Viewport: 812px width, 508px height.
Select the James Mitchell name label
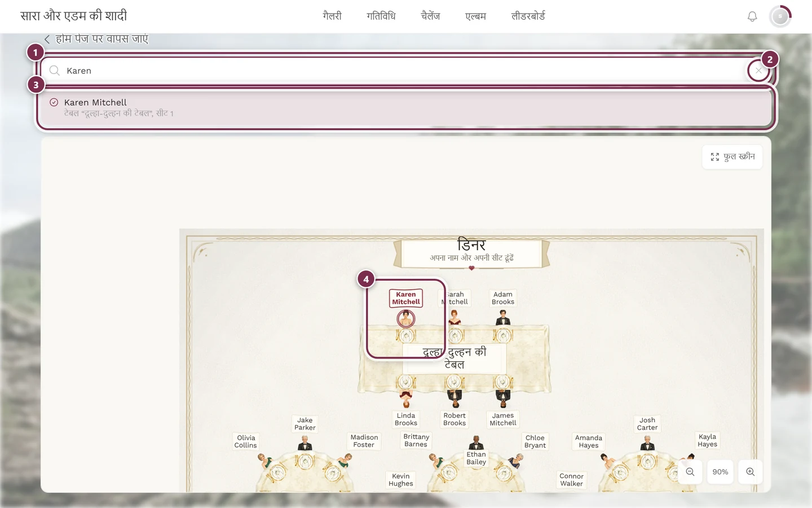point(503,419)
